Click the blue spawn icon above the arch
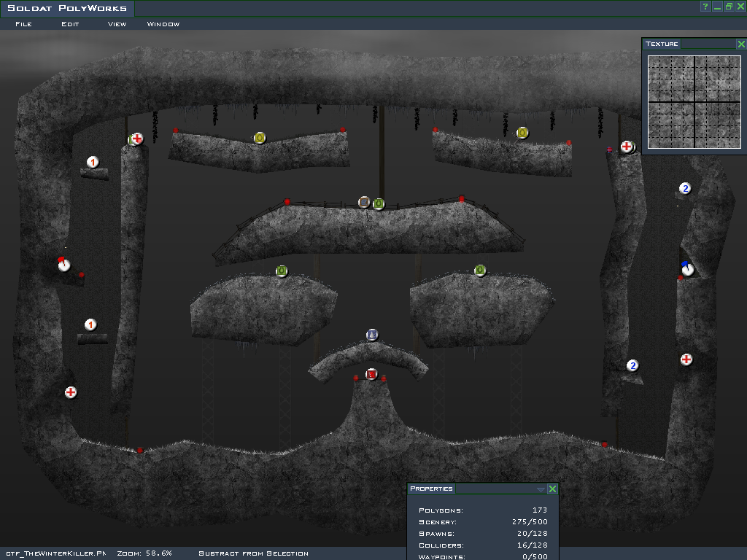The width and height of the screenshot is (747, 560). pyautogui.click(x=372, y=335)
